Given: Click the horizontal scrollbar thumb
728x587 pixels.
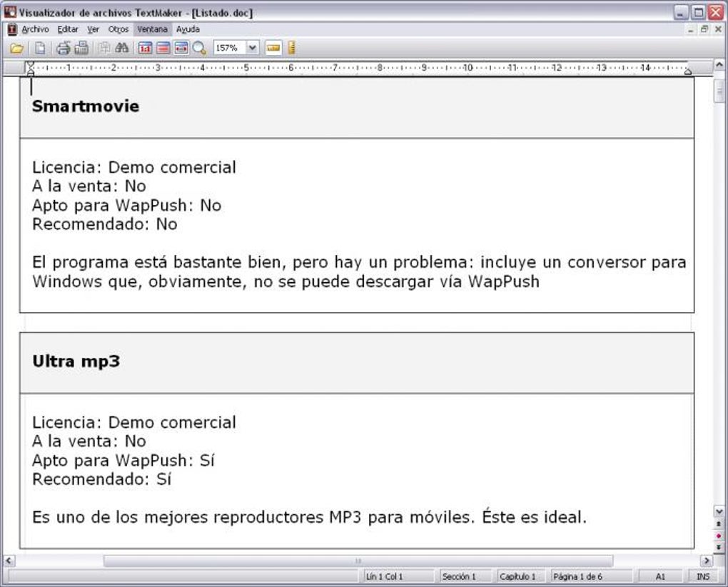Looking at the screenshot, I should click(358, 561).
